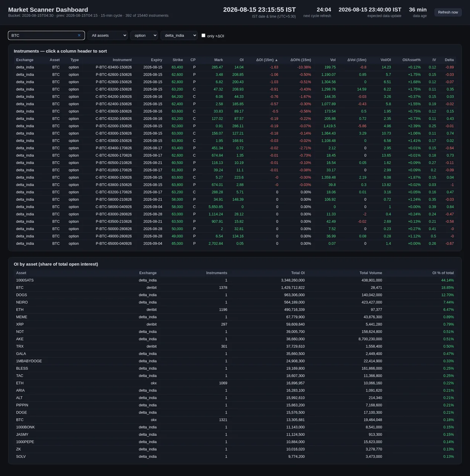Image resolution: width=470 pixels, height=476 pixels.
Task: Click instrument P-BTC-65000-040926
Action: (x=113, y=244)
